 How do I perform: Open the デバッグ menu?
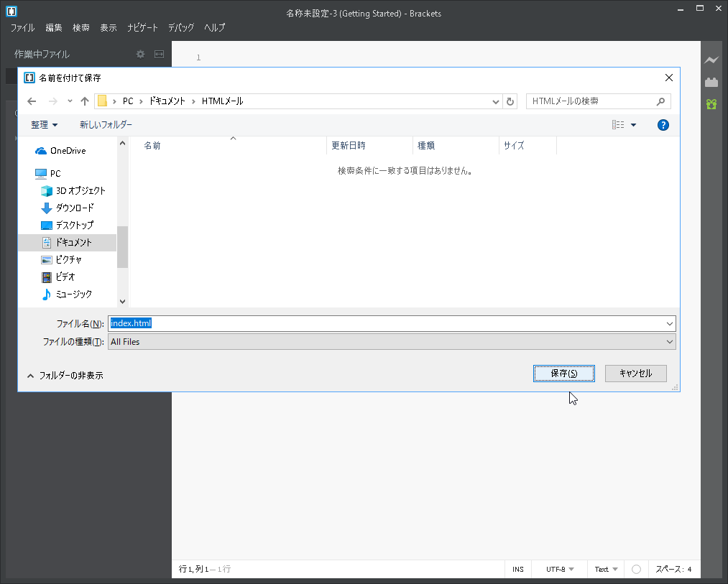(181, 27)
